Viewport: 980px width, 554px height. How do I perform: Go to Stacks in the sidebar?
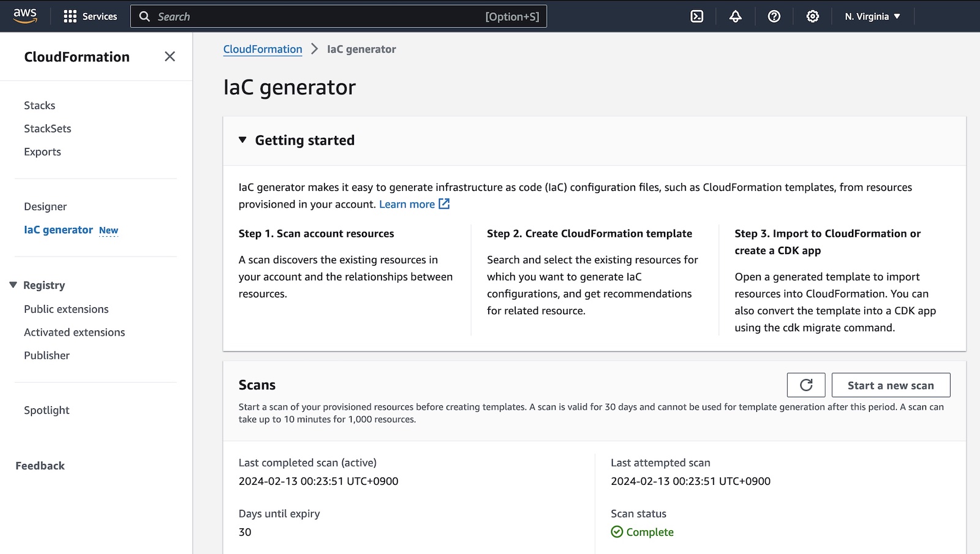pyautogui.click(x=40, y=105)
